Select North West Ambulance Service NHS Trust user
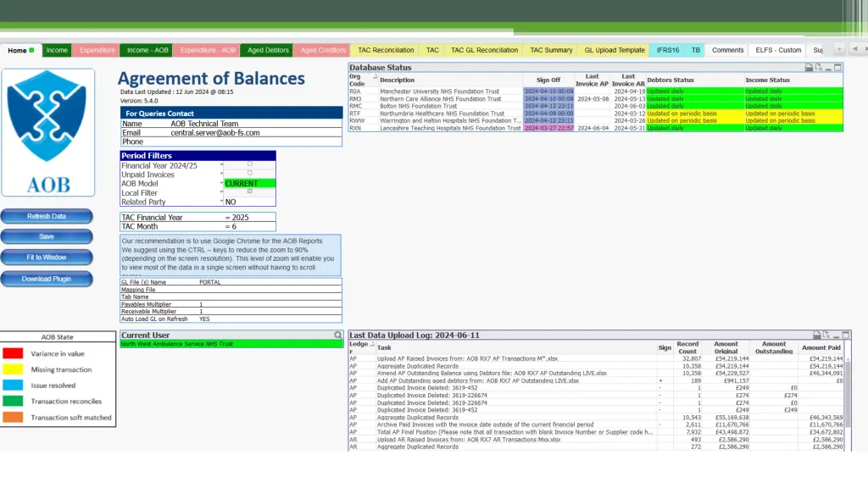The image size is (868, 488). click(x=231, y=344)
